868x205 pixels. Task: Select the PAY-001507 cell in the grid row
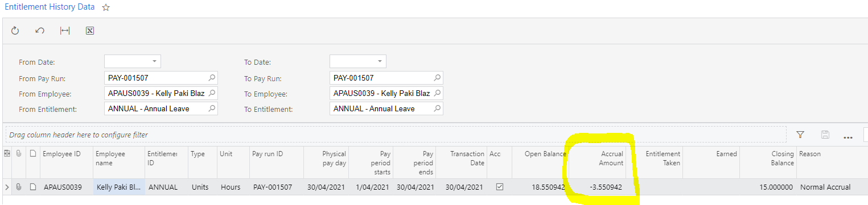coord(277,187)
